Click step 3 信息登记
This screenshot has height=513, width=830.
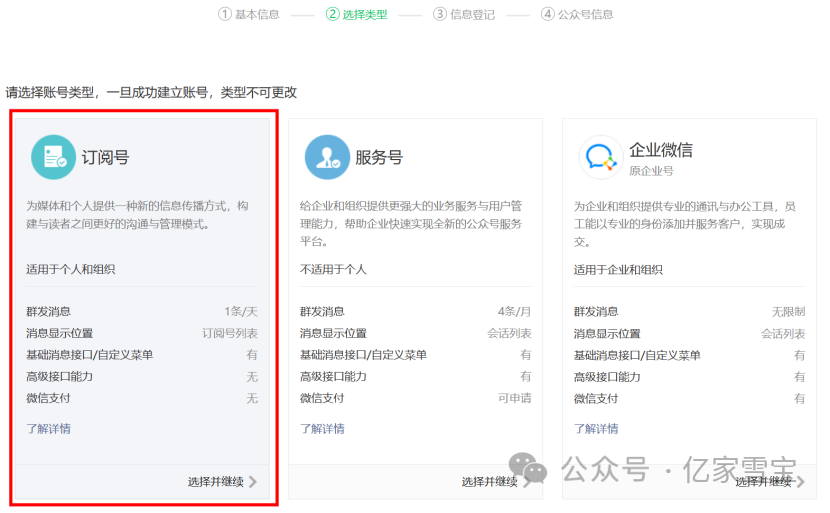464,14
